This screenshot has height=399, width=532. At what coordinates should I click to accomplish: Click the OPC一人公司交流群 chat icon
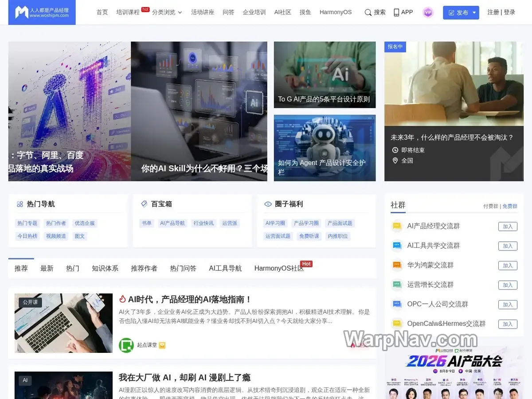coord(397,304)
